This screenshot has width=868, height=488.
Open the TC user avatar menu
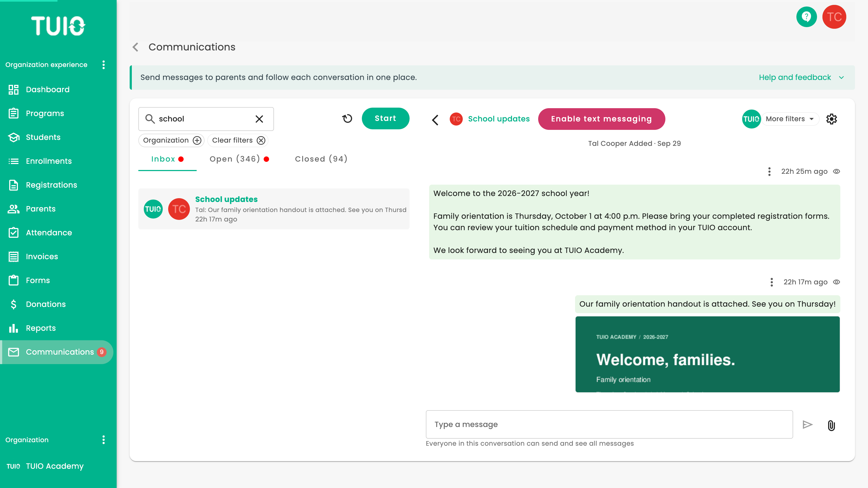(x=834, y=17)
